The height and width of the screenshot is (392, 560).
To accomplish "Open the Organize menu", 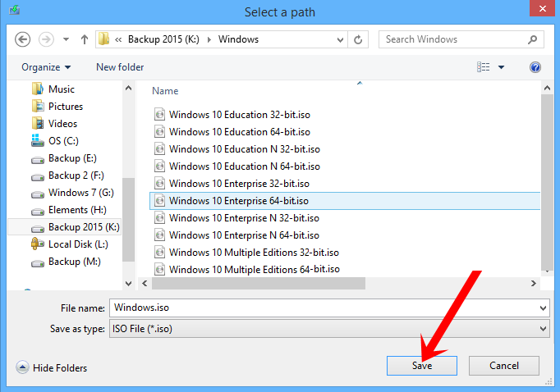I will [46, 67].
